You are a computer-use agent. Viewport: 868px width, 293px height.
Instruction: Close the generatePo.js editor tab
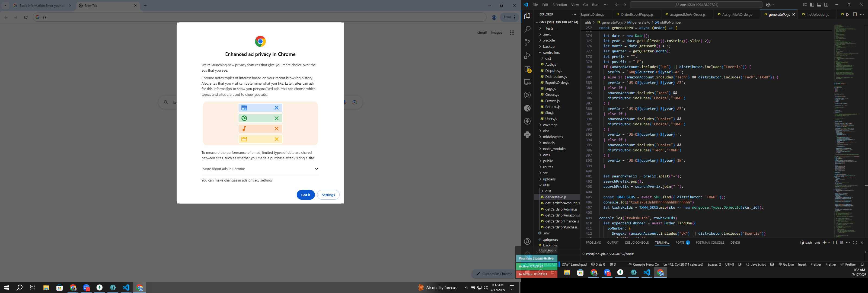pyautogui.click(x=793, y=14)
